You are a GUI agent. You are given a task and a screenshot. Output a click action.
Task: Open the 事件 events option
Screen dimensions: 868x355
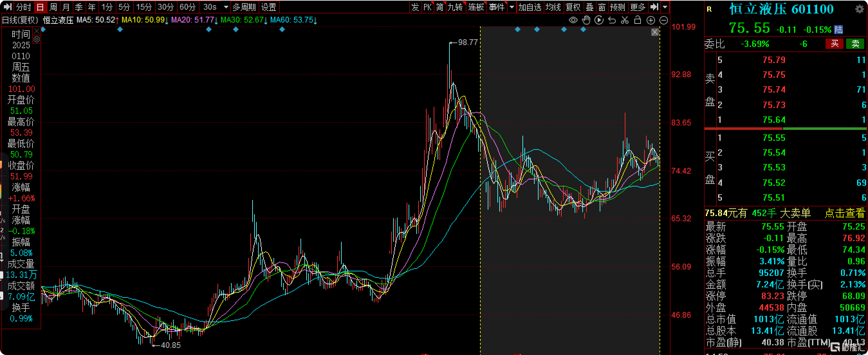point(497,7)
